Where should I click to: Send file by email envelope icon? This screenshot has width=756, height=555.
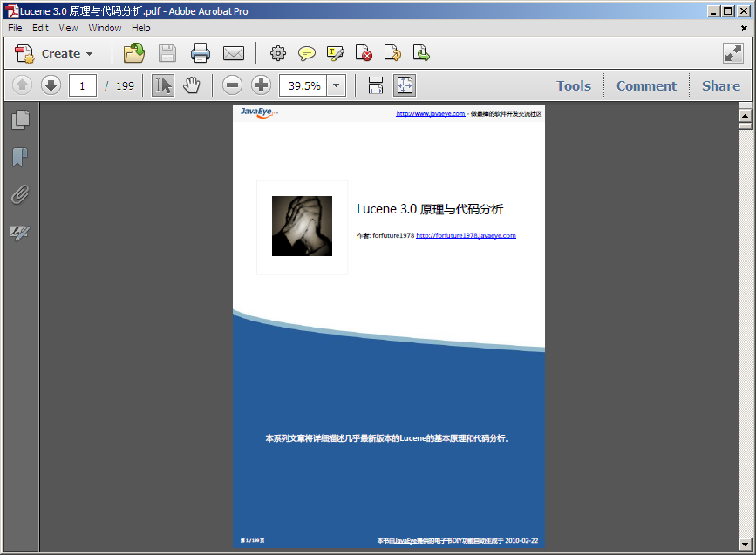pyautogui.click(x=234, y=53)
